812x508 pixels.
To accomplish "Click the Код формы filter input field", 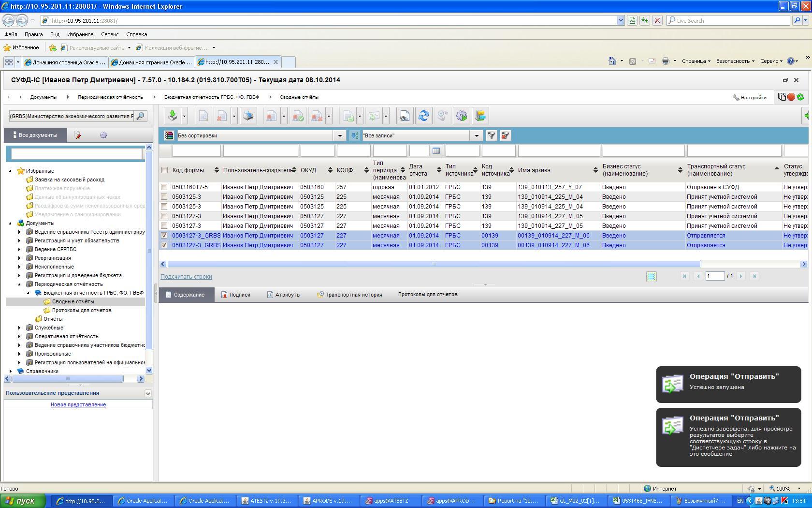I will tap(197, 151).
